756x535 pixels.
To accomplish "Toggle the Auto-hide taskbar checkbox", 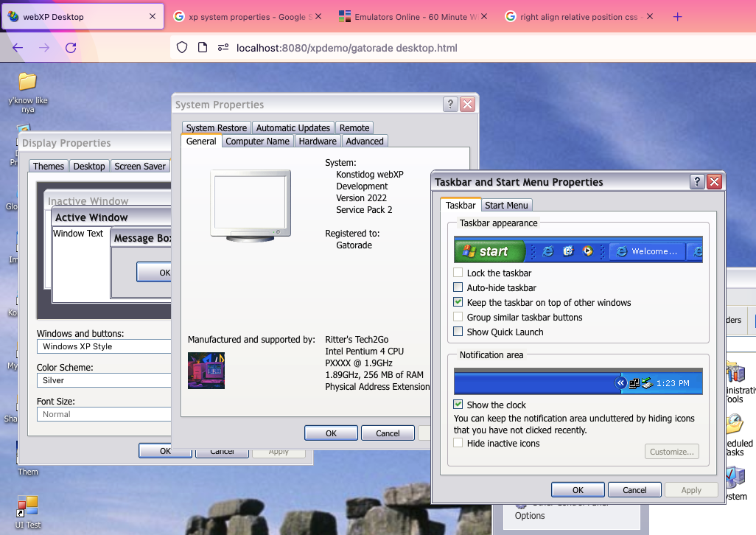I will click(x=458, y=288).
